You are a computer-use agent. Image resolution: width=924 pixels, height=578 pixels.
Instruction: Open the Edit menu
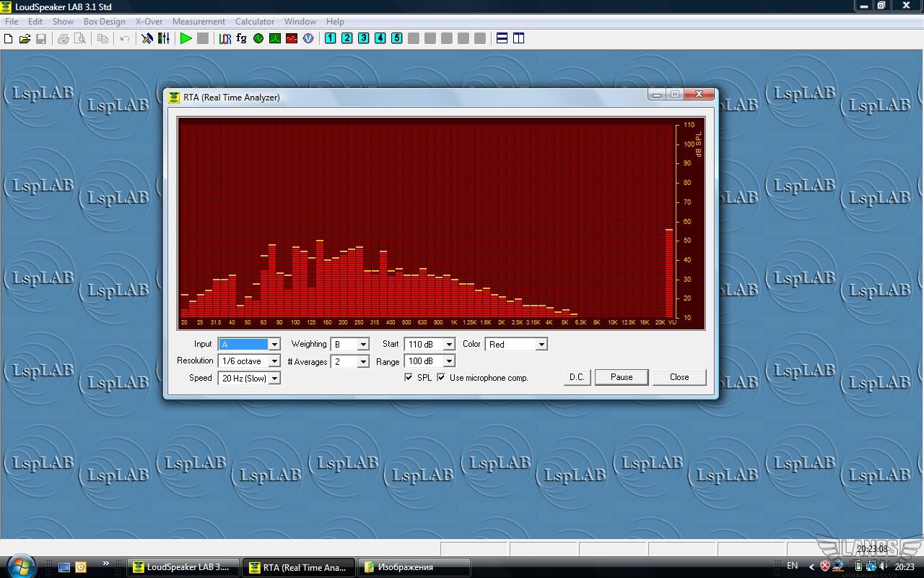(35, 22)
